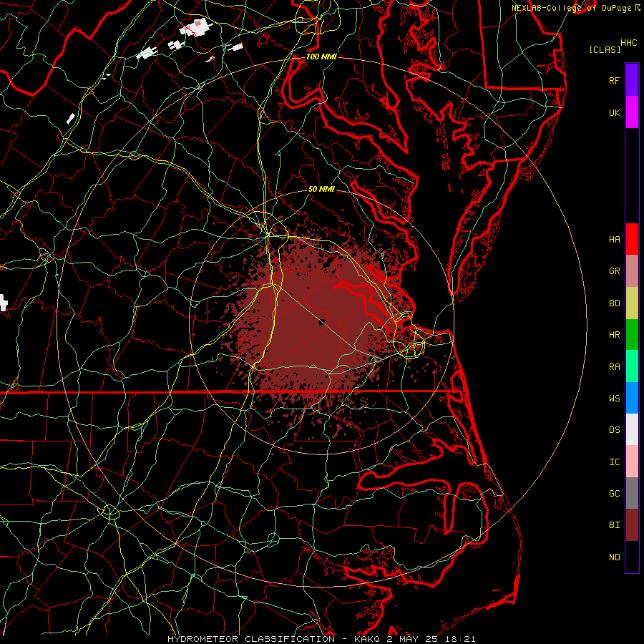Image resolution: width=644 pixels, height=644 pixels.
Task: Click the 'DS' legend label
Action: point(614,430)
